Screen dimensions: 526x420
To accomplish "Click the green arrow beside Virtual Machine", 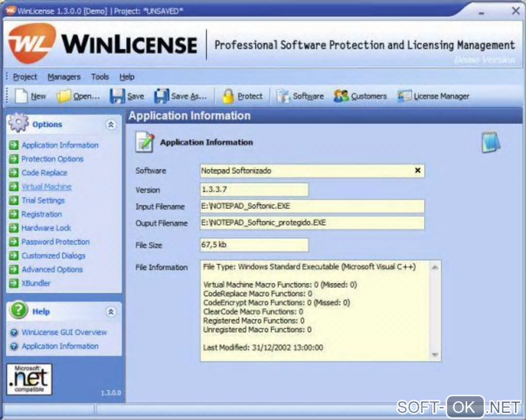I will click(x=14, y=186).
